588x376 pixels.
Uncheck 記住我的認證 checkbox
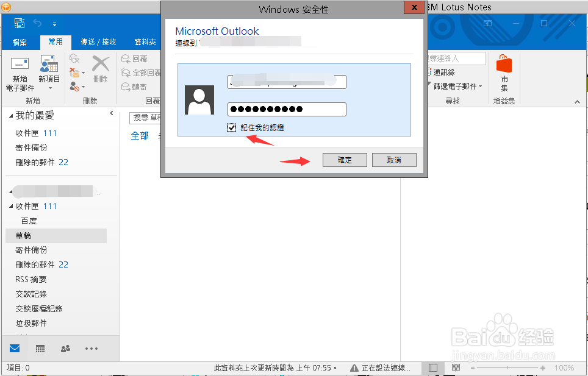coord(230,127)
